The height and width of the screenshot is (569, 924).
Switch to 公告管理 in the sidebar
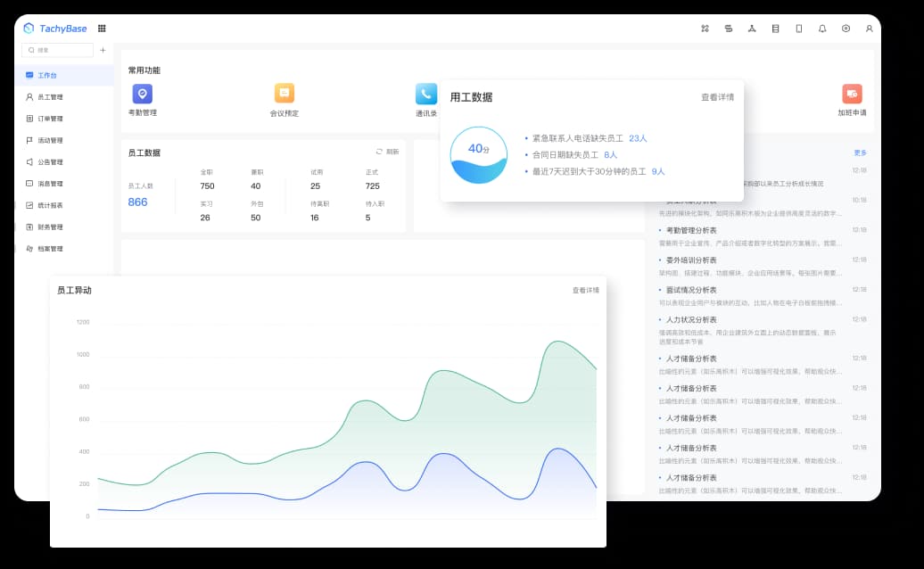click(50, 162)
